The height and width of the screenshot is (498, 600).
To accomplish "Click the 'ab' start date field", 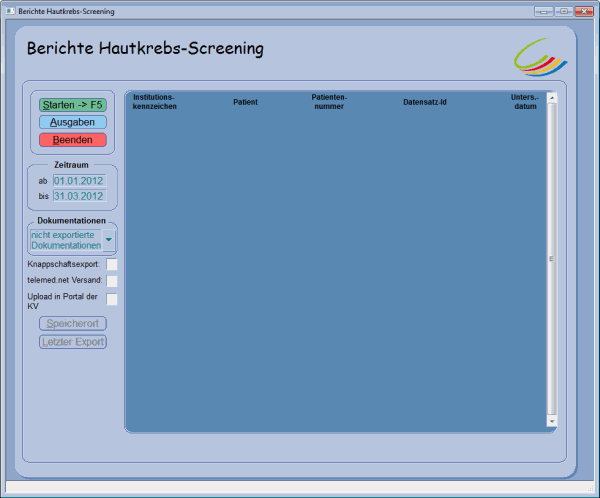I will click(x=78, y=181).
